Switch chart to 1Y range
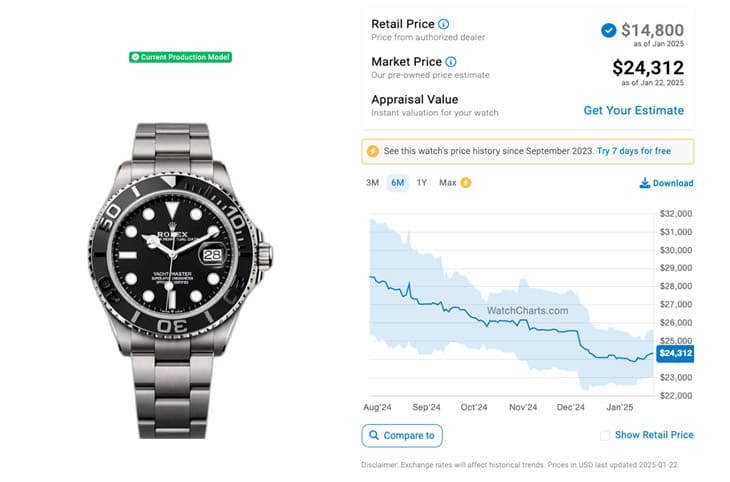 pyautogui.click(x=422, y=183)
